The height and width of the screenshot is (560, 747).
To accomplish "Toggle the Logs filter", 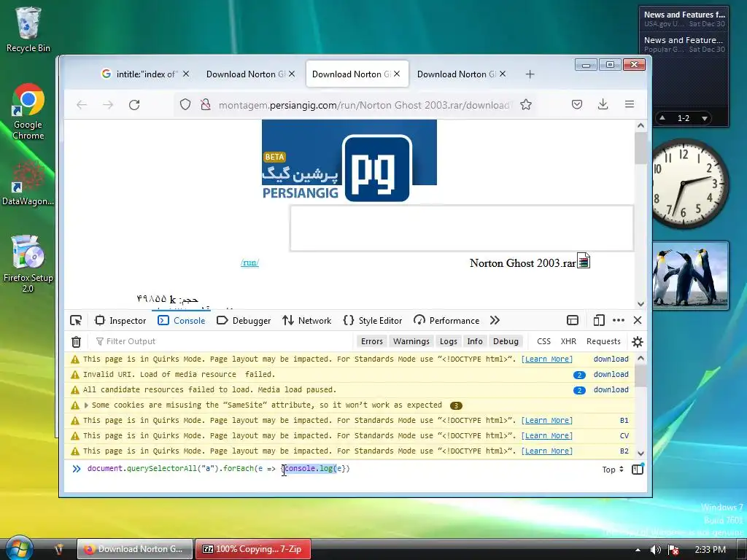I will coord(449,341).
